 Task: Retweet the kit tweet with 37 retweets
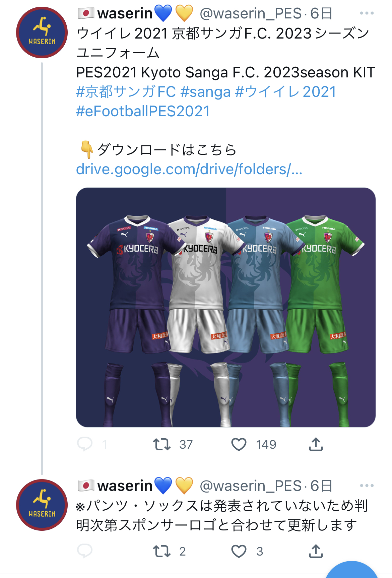coord(162,444)
